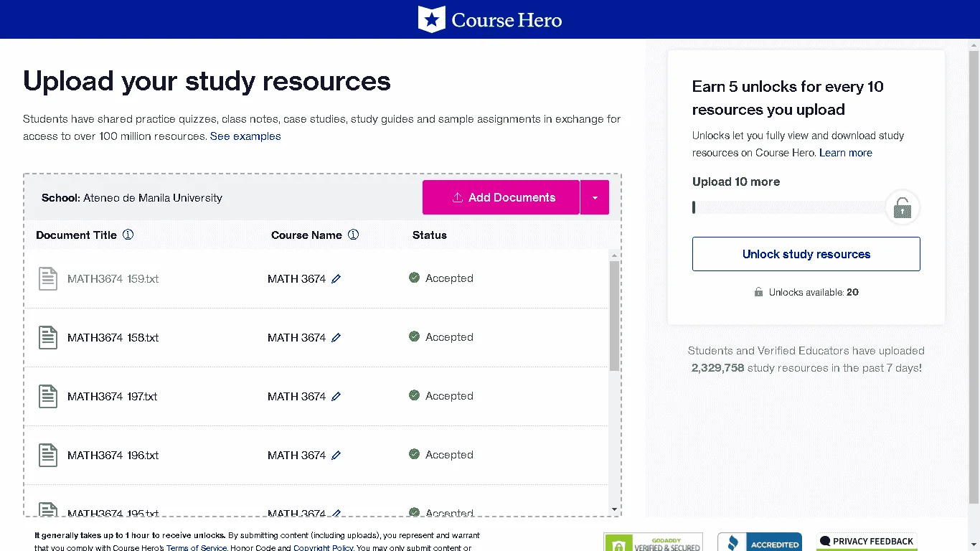Click the School: Ateneo de Manila University label
Image resolution: width=980 pixels, height=551 pixels.
point(132,198)
